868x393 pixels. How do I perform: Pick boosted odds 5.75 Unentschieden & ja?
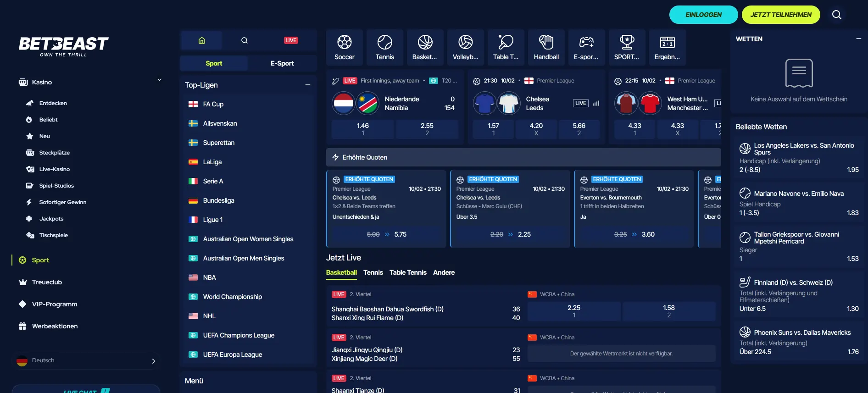[386, 234]
